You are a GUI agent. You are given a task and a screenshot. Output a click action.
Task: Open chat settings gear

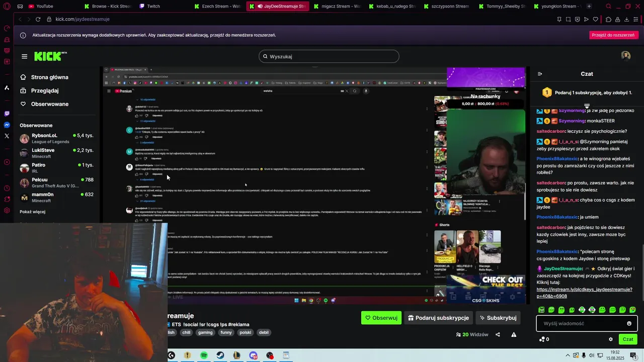611,339
